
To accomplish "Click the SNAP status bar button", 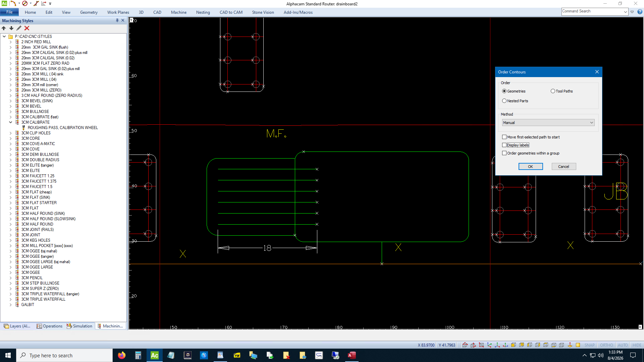I will 589,345.
